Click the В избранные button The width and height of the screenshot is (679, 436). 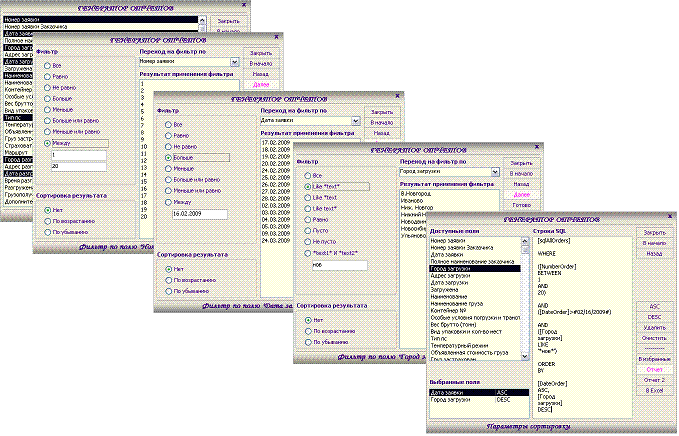[654, 359]
